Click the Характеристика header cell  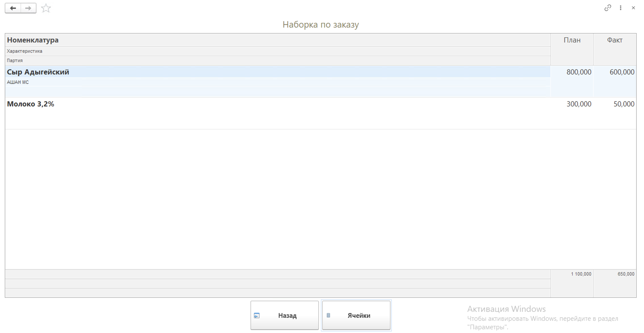pyautogui.click(x=25, y=51)
